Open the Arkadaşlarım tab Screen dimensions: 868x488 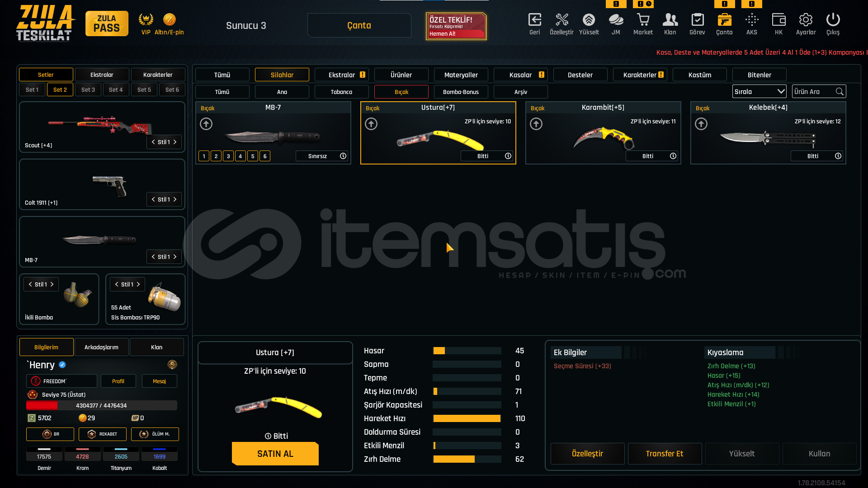(x=101, y=347)
